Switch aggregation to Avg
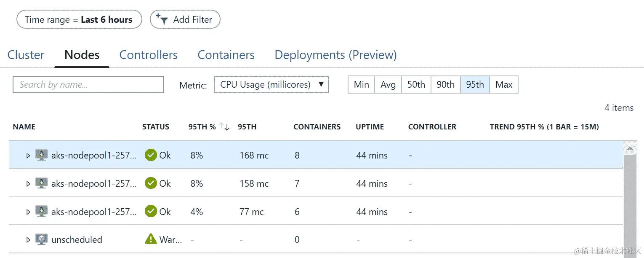 click(x=388, y=85)
